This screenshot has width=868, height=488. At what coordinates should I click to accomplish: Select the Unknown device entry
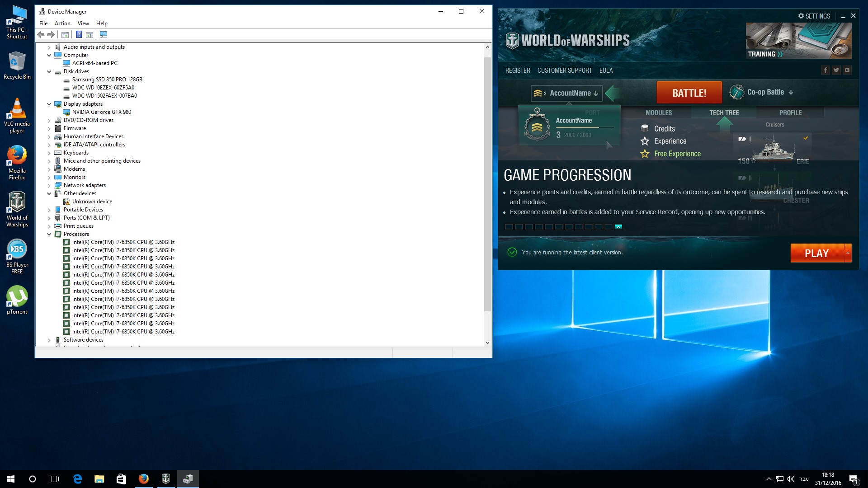tap(92, 202)
